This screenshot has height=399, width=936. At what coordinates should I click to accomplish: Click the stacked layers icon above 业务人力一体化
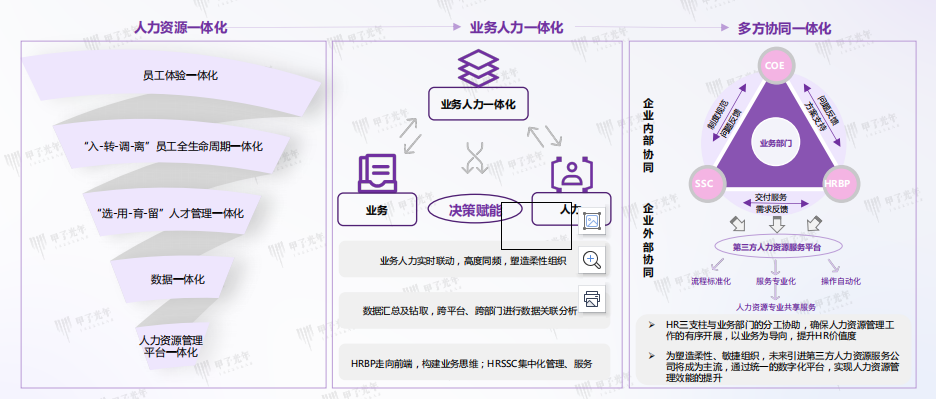click(478, 67)
